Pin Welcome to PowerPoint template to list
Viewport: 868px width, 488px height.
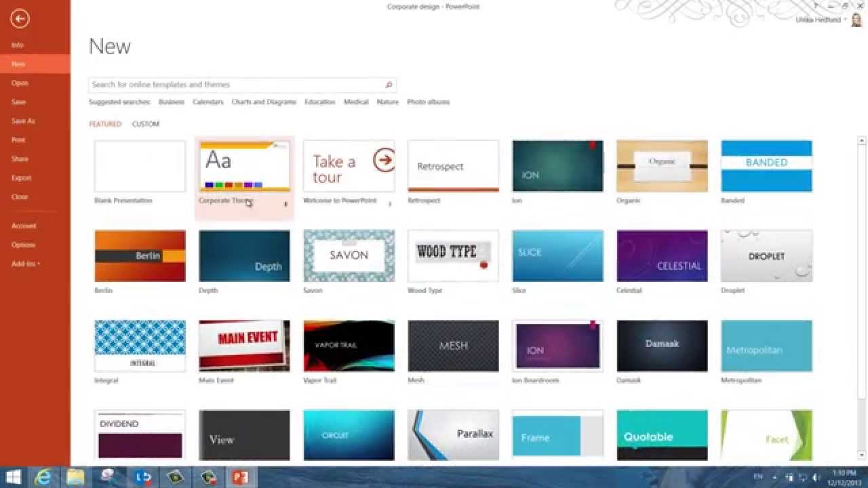[390, 204]
